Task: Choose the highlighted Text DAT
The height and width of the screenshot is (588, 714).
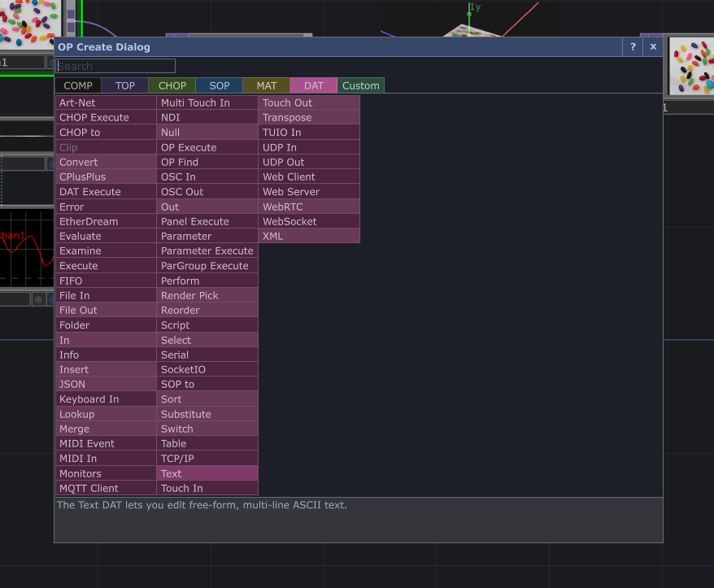Action: [207, 473]
